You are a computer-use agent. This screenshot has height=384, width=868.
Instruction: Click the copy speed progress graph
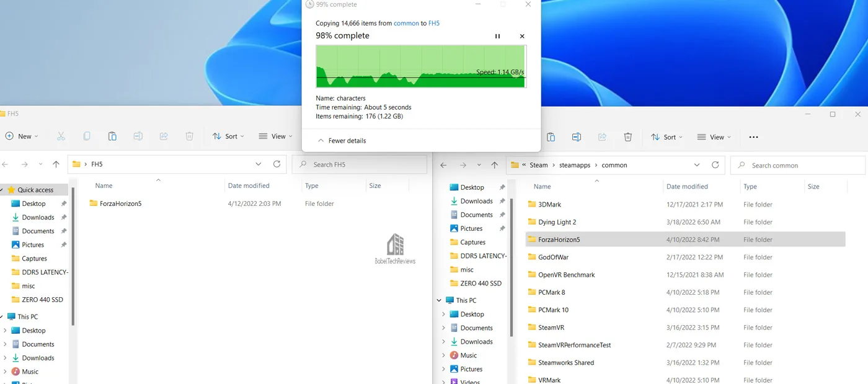(421, 66)
